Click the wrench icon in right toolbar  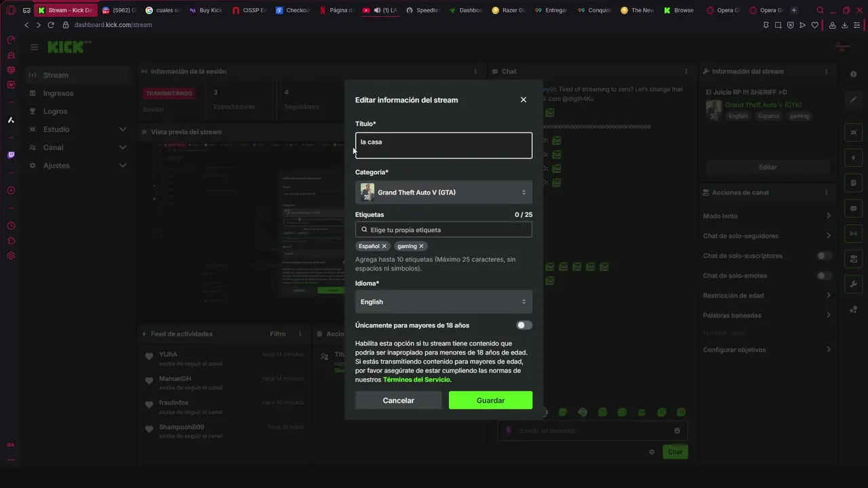click(x=854, y=284)
